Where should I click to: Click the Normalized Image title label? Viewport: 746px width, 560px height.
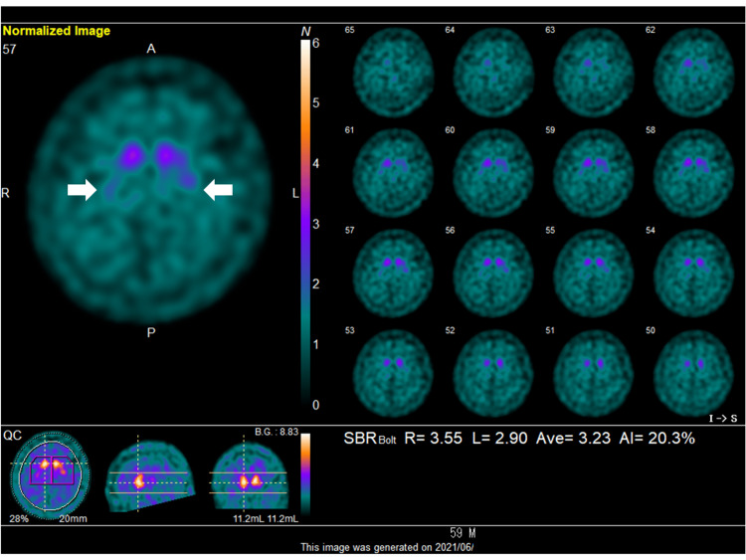point(56,31)
